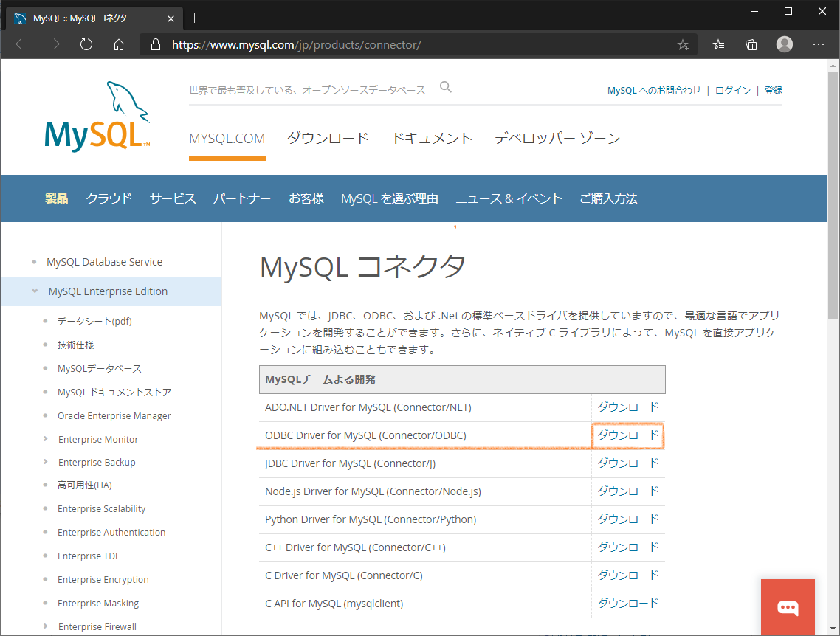Select お客様 in blue menu bar

click(x=306, y=198)
